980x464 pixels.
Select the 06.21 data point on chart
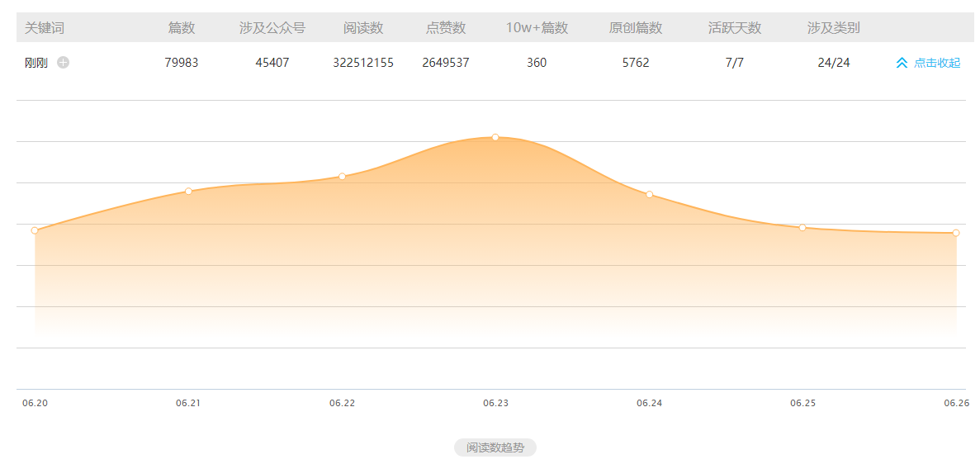[188, 192]
